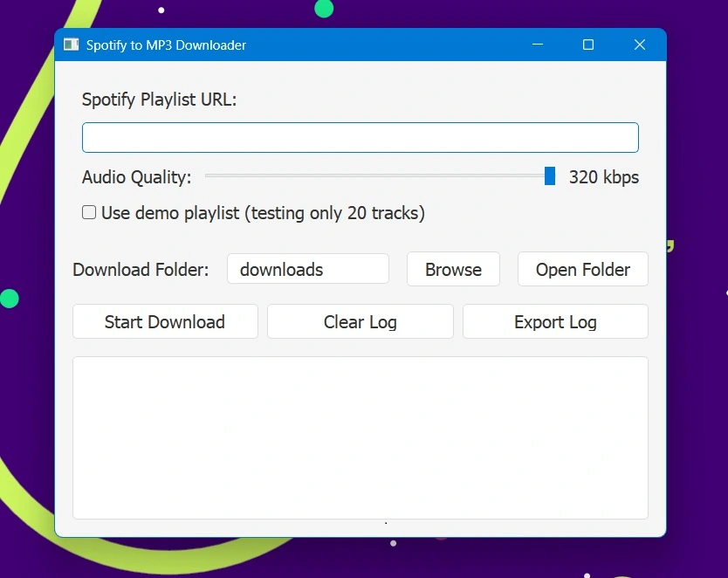
Task: Close the Spotify to MP3 Downloader
Action: pos(639,45)
